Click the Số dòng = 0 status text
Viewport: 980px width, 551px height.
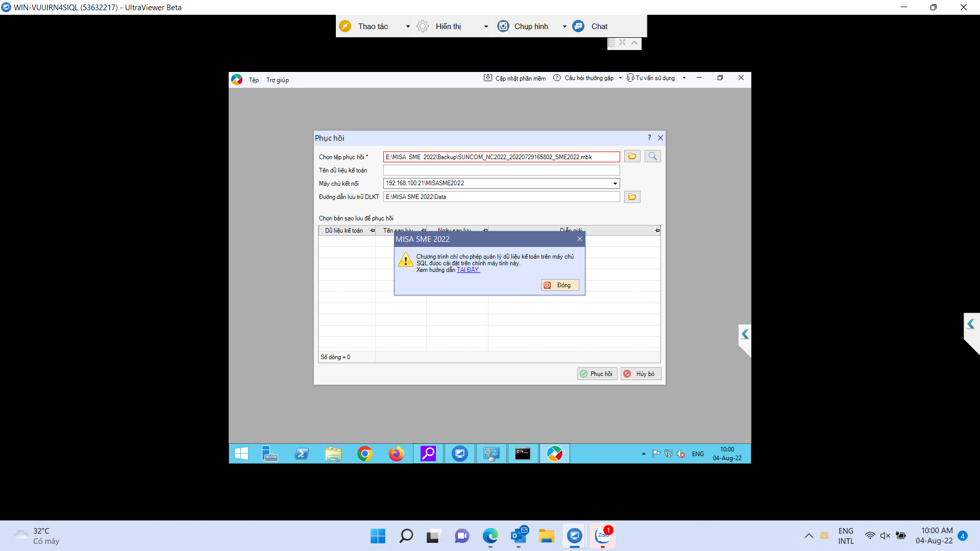coord(335,357)
